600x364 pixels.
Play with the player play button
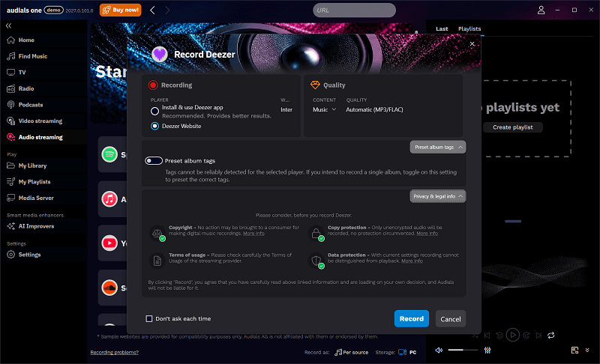coord(513,335)
